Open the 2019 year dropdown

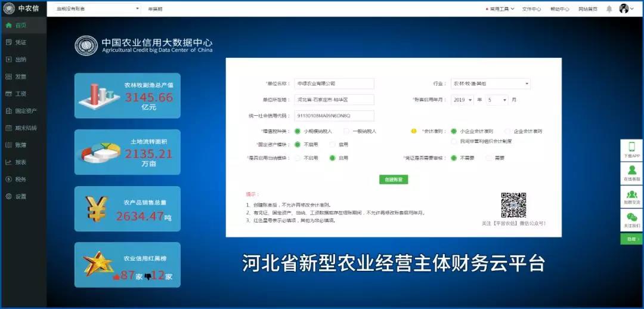tap(462, 100)
